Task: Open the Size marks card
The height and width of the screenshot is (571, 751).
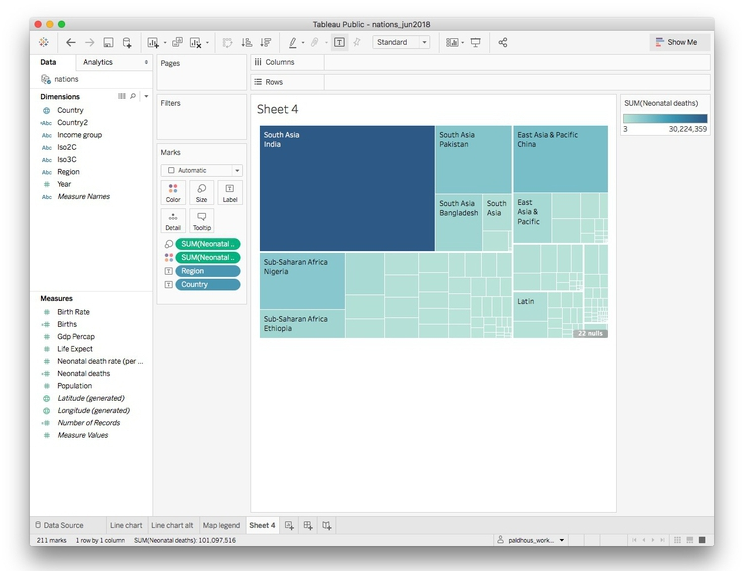Action: coord(202,193)
